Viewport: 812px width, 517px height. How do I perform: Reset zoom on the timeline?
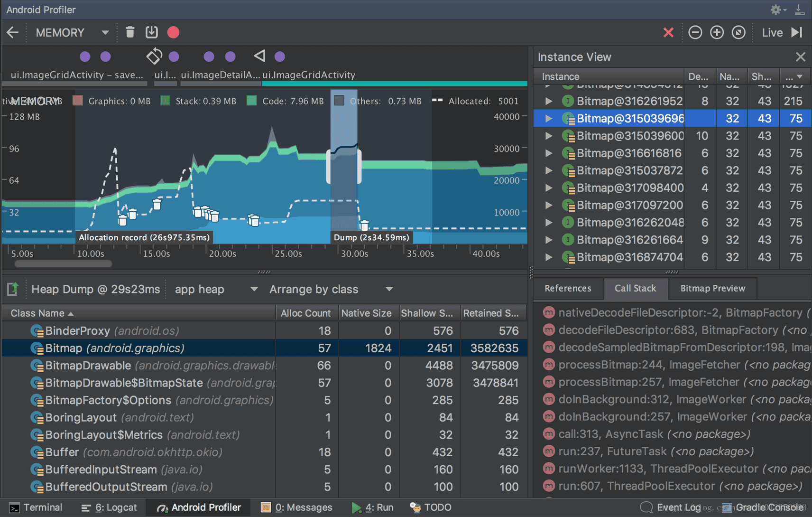pos(738,32)
